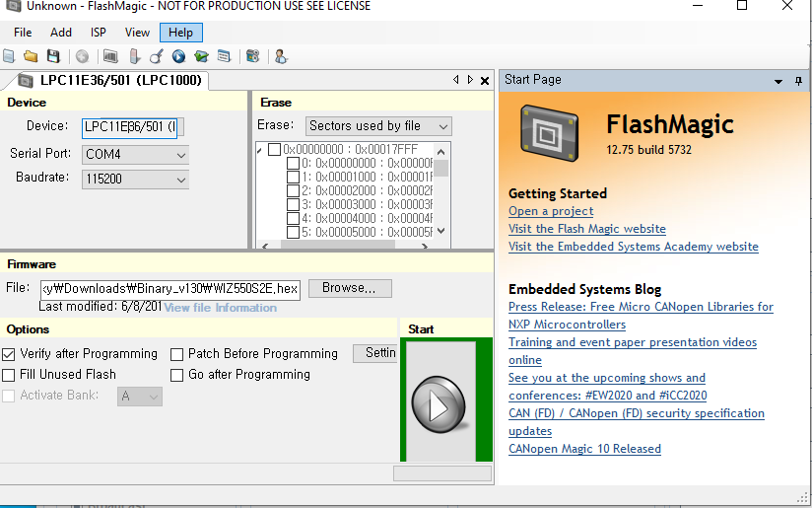Click the erase list scroll up arrow

pyautogui.click(x=440, y=152)
